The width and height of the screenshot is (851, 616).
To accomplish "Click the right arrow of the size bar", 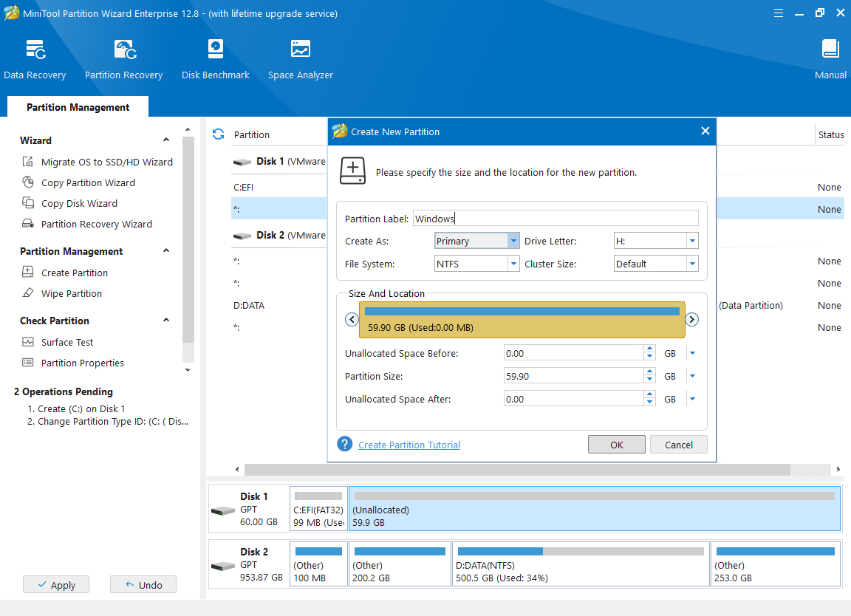I will tap(691, 320).
